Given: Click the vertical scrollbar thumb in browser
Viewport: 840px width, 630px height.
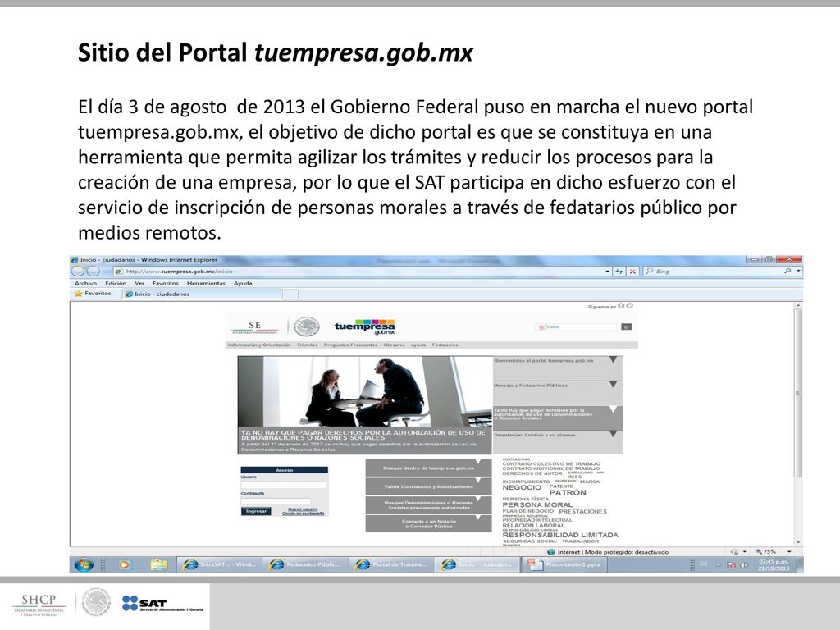Looking at the screenshot, I should pyautogui.click(x=798, y=394).
